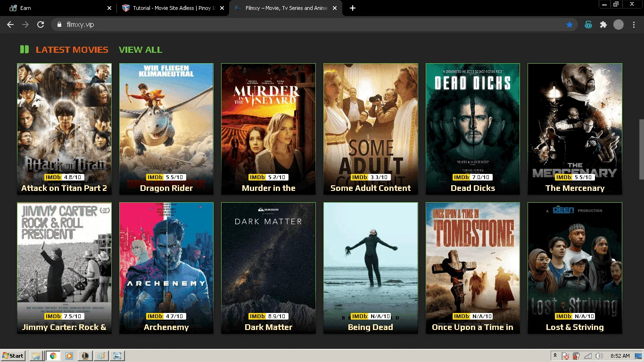This screenshot has width=644, height=362.
Task: Click the Attack on Titan Part 2 title
Action: click(64, 188)
